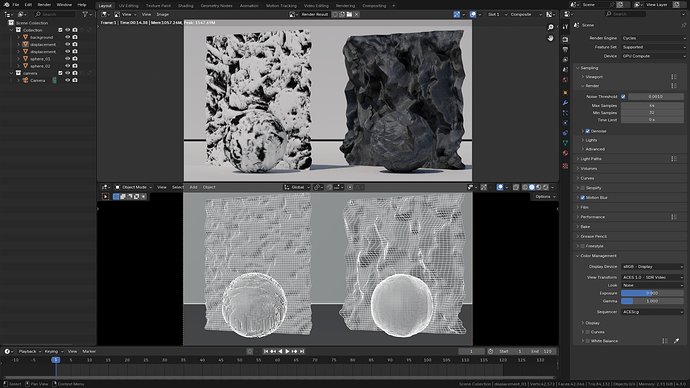Screen dimensions: 690x388
Task: Select wireframe viewport shading icon
Action: [x=525, y=187]
